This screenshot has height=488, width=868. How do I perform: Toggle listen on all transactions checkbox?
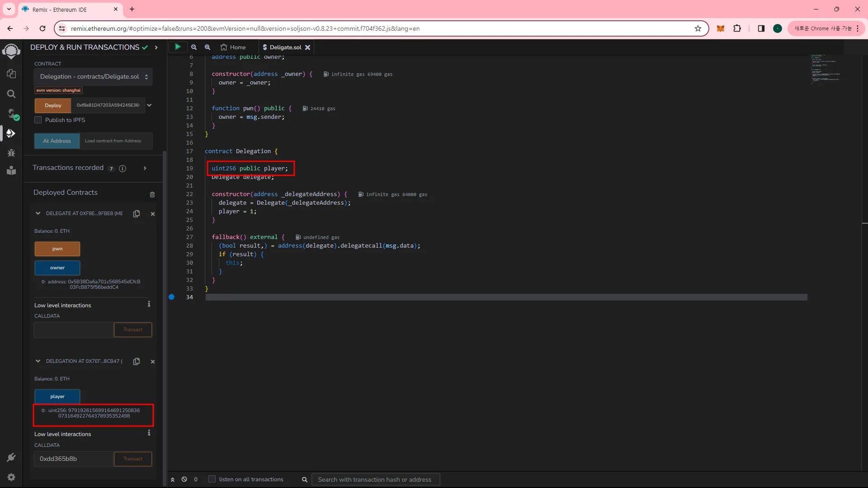click(x=212, y=479)
